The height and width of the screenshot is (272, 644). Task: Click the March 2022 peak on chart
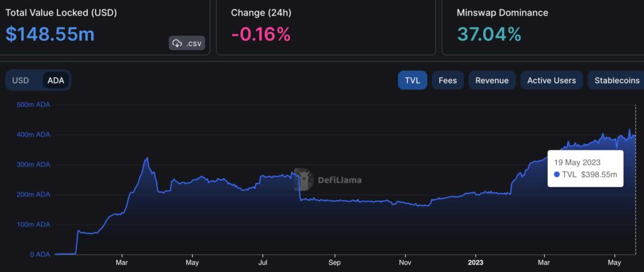click(147, 158)
